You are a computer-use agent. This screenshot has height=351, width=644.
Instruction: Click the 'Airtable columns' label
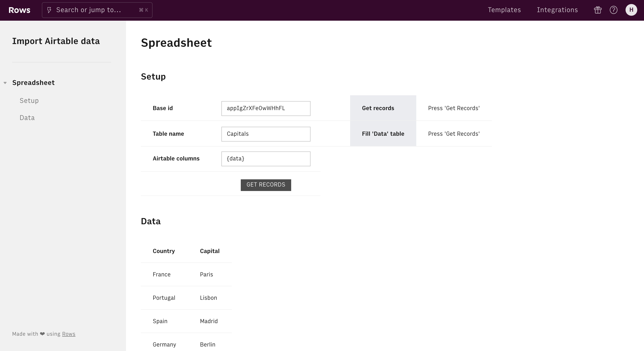pos(176,158)
